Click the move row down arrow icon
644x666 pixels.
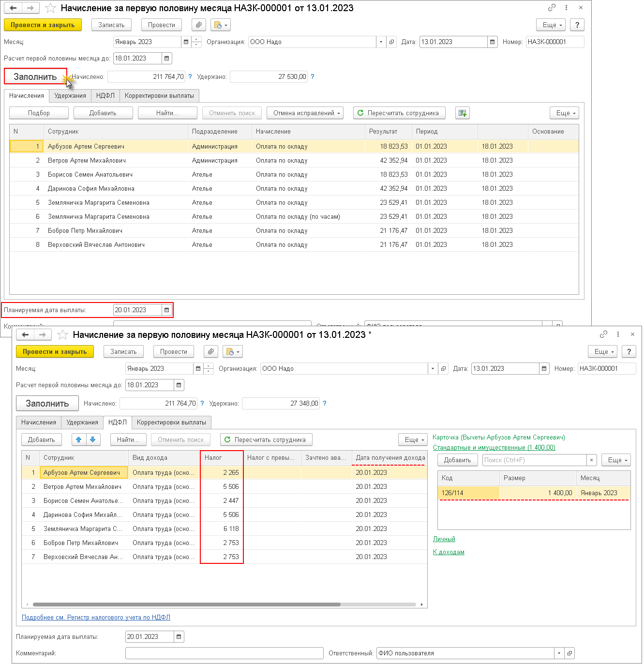point(93,439)
